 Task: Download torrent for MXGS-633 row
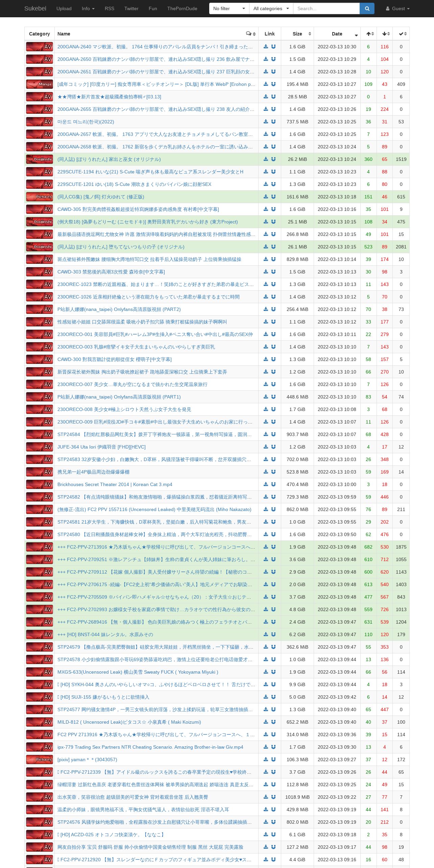tap(266, 672)
